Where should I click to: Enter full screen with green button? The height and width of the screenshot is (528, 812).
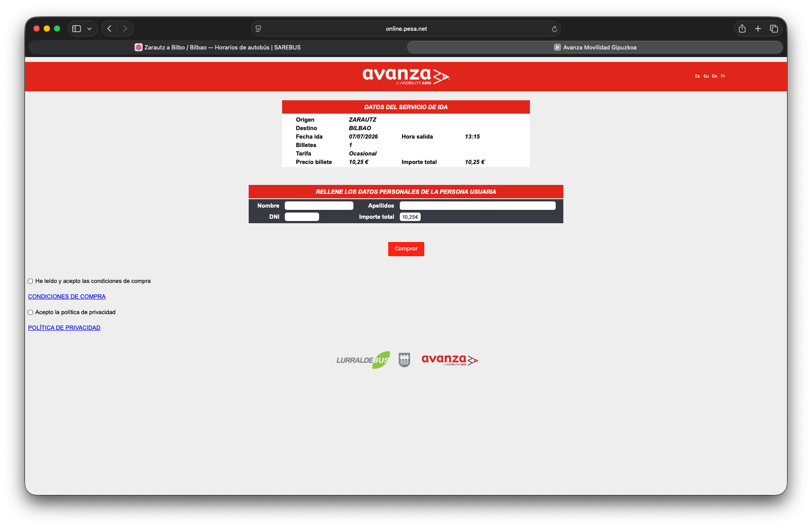(57, 29)
